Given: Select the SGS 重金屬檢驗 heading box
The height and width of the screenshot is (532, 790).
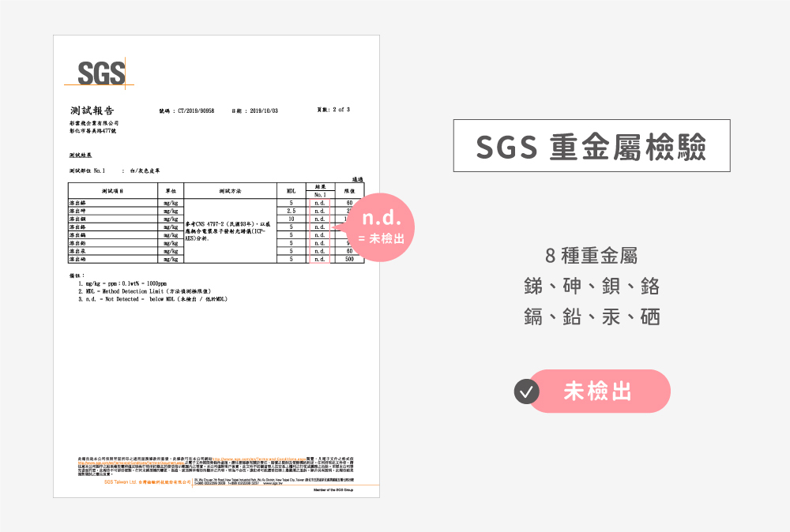Looking at the screenshot, I should pyautogui.click(x=592, y=146).
